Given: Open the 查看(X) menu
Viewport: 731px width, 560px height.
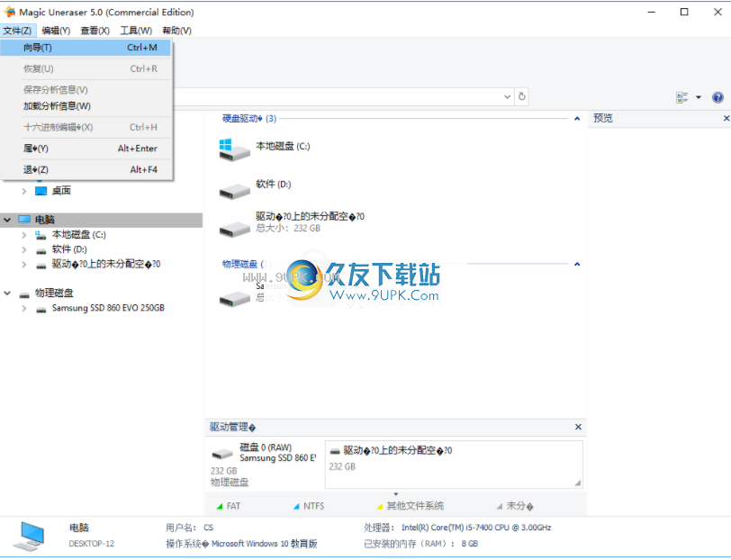Looking at the screenshot, I should click(95, 31).
